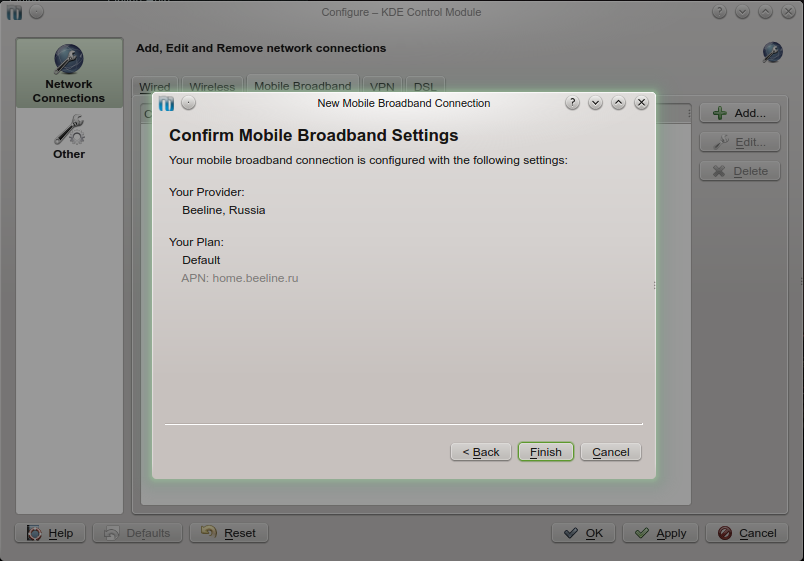Open help in the wizard title bar
804x561 pixels.
(572, 103)
